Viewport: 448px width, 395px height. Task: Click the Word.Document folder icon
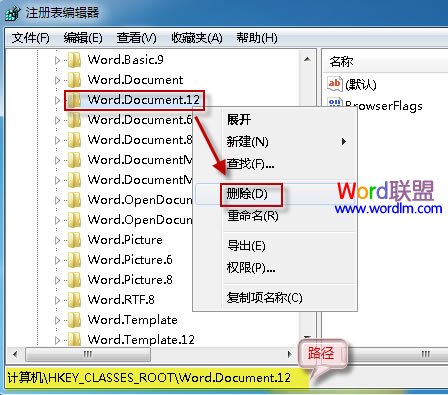point(74,80)
